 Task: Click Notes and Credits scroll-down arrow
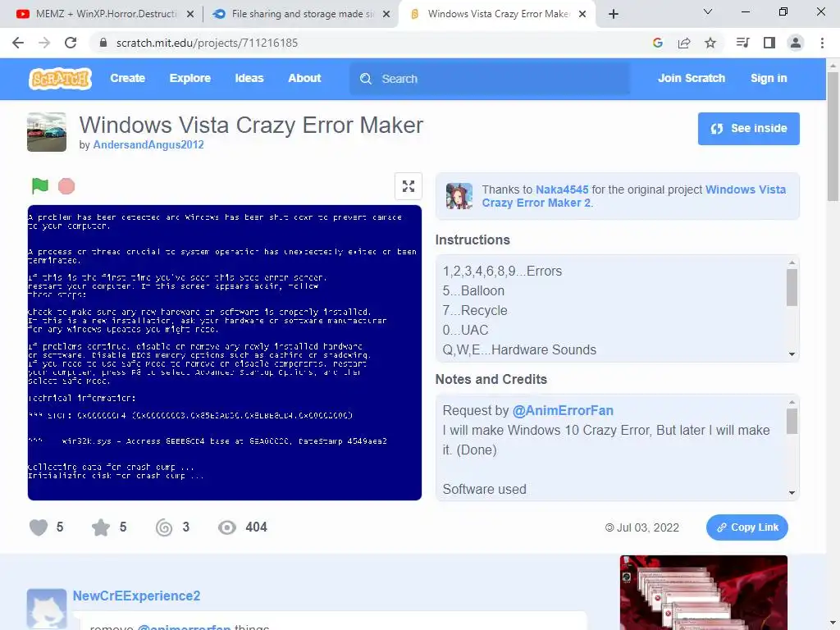click(792, 493)
